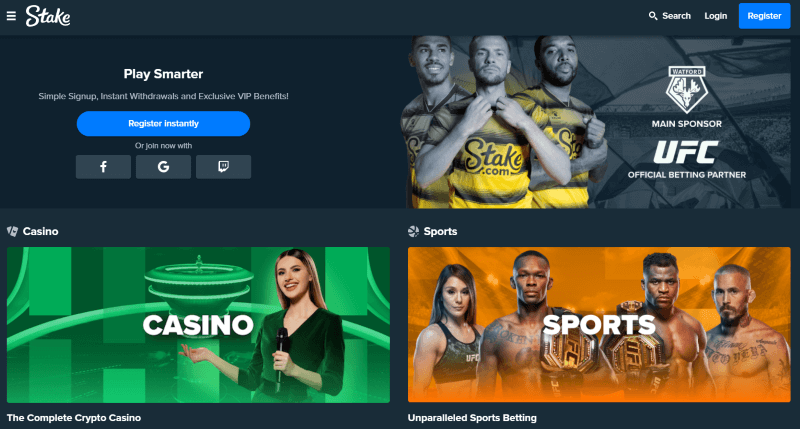Join with the Twitch icon button

(223, 167)
